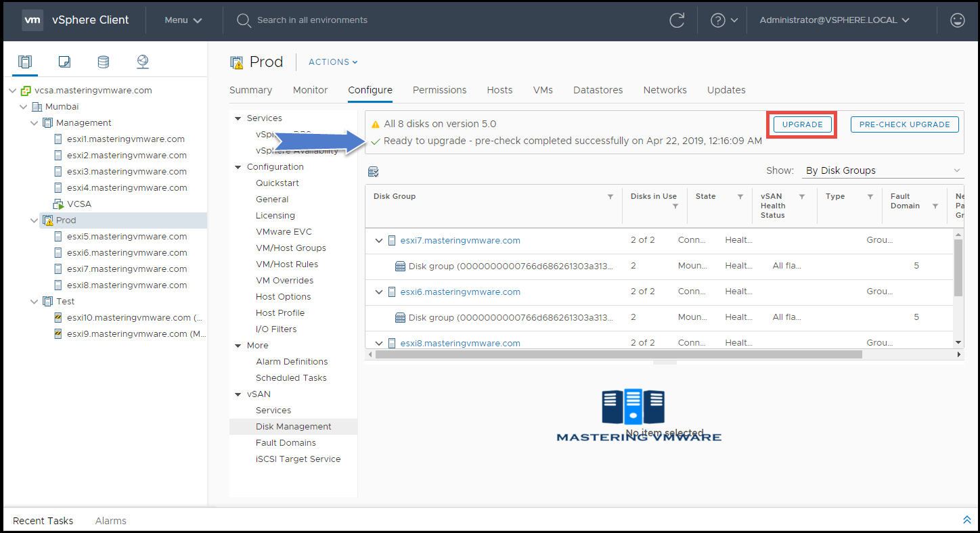Open the Permissions tab
This screenshot has width=980, height=533.
439,90
